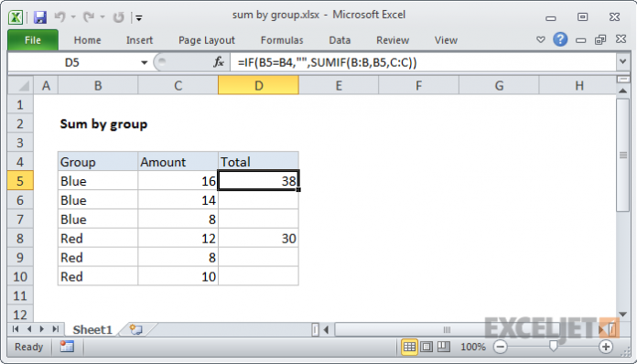Open the Undo history dropdown arrow

point(73,17)
